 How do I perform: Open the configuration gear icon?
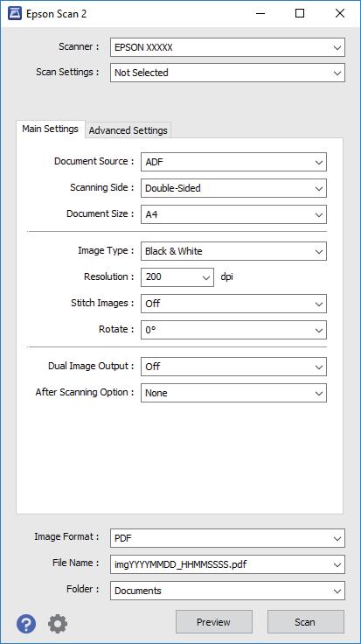[x=58, y=624]
